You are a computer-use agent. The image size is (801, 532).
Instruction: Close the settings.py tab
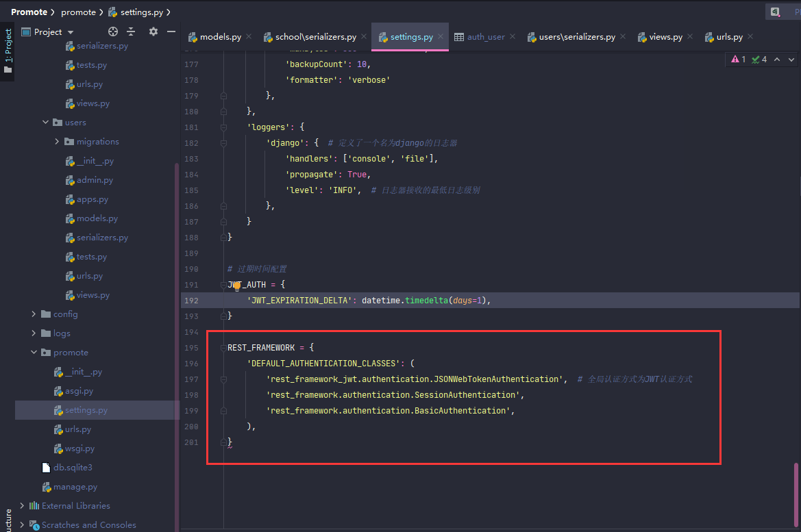click(441, 36)
